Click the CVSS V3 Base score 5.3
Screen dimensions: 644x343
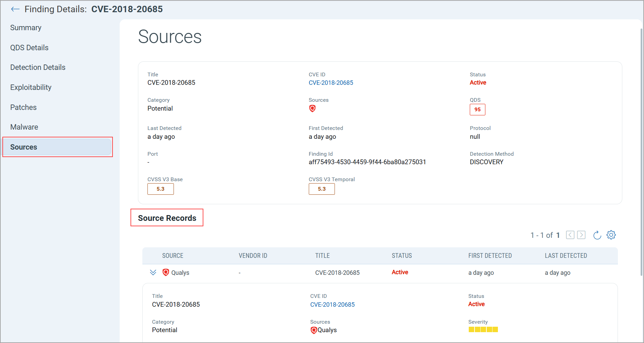click(161, 189)
